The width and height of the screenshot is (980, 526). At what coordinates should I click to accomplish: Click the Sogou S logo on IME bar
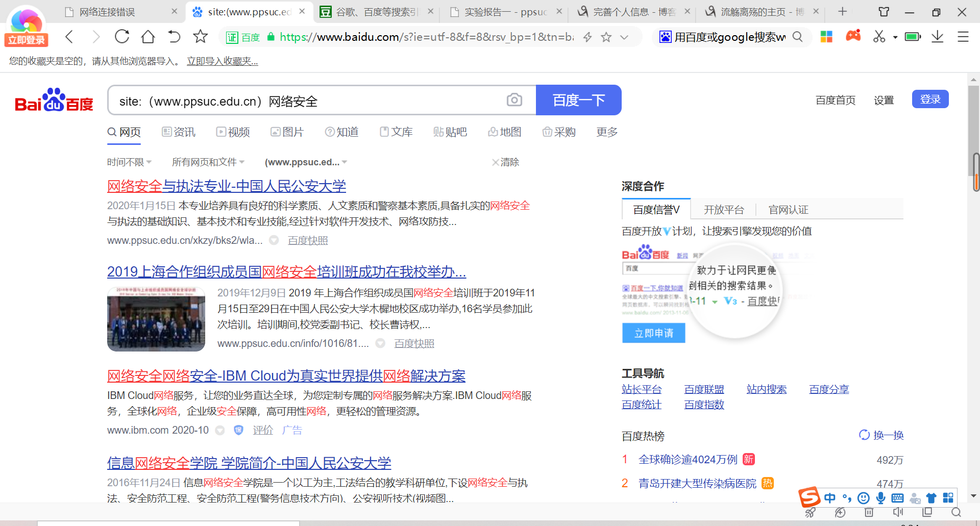[x=809, y=497]
